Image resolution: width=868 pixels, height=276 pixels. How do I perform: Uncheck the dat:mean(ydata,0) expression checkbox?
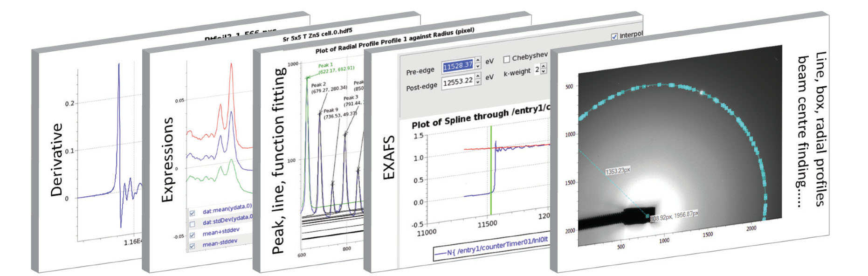[x=192, y=213]
